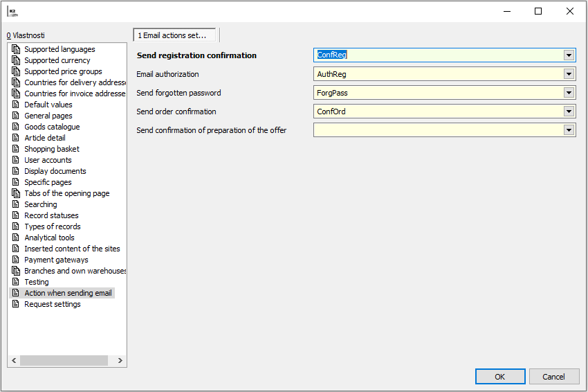Open the offer preparation confirmation dropdown
Image resolution: width=588 pixels, height=392 pixels.
[x=569, y=130]
